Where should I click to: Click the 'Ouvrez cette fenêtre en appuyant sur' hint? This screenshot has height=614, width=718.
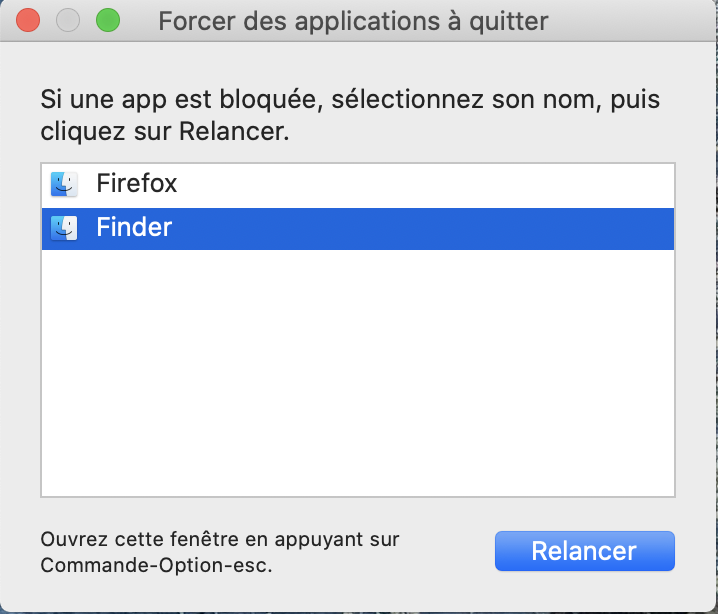(220, 539)
